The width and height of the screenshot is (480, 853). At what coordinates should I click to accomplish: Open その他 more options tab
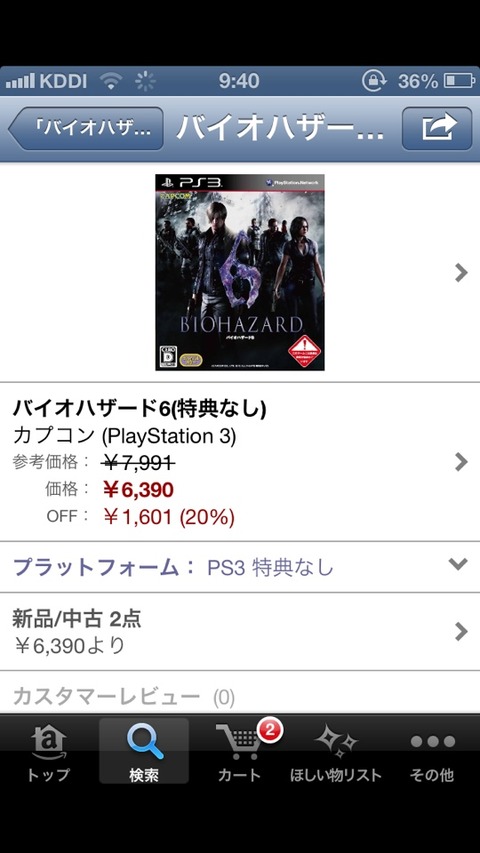tap(433, 753)
